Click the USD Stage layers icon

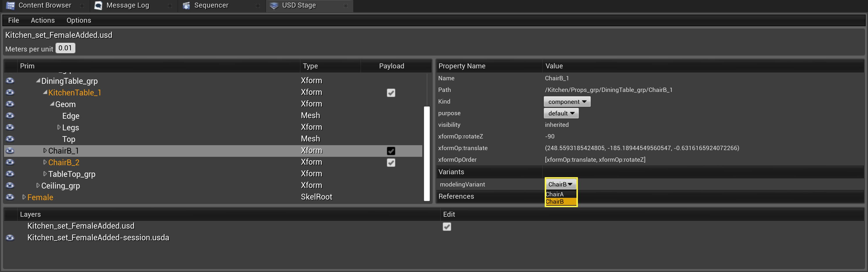pyautogui.click(x=274, y=6)
